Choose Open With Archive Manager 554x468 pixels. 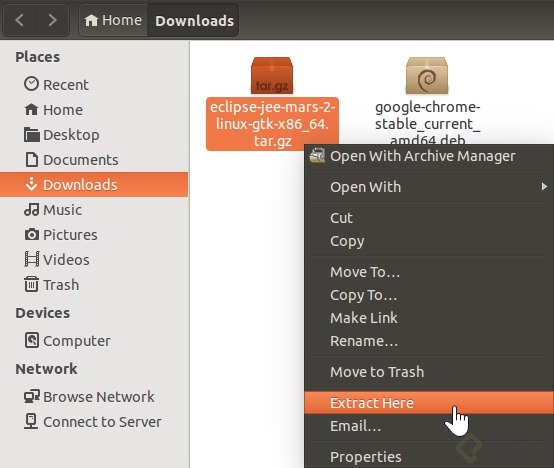pos(429,156)
